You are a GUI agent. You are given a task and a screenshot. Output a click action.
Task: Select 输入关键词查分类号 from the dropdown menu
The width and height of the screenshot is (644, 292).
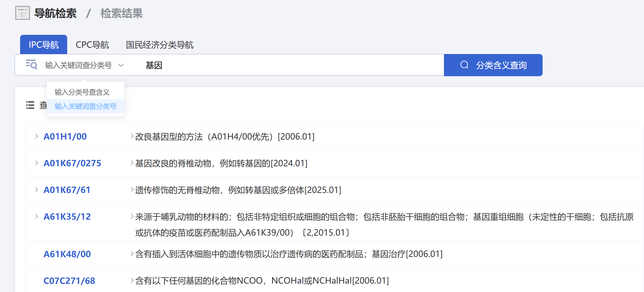click(x=85, y=107)
